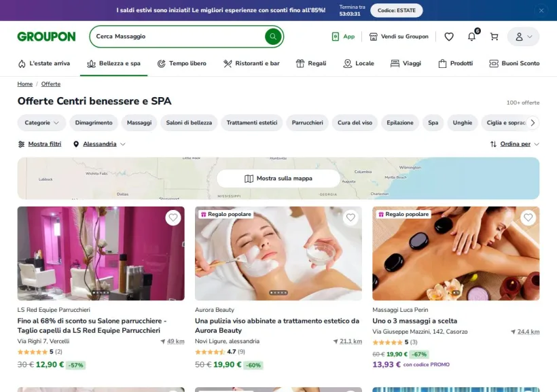Open L'estate arriva menu
557x392 pixels.
click(x=44, y=63)
